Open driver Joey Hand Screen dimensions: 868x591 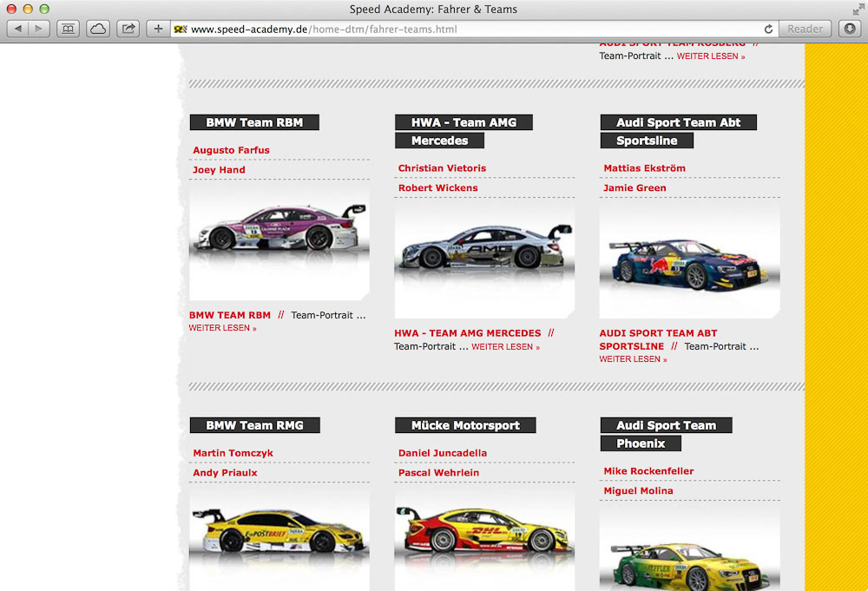pyautogui.click(x=219, y=170)
